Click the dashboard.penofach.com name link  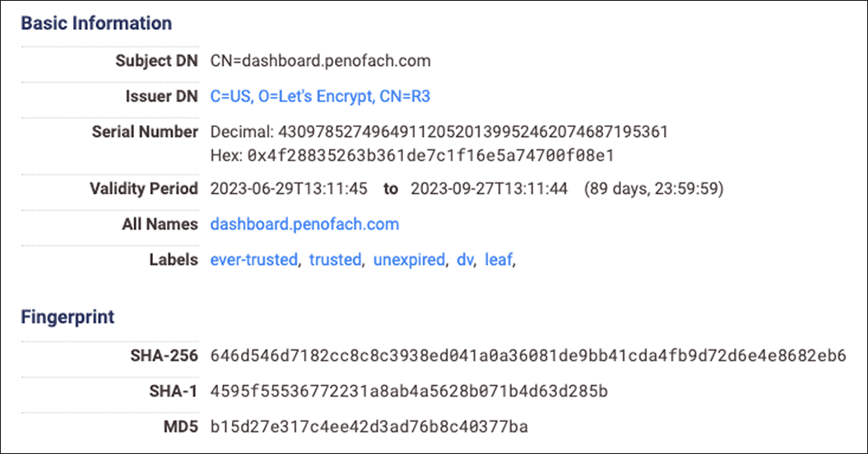(x=304, y=224)
